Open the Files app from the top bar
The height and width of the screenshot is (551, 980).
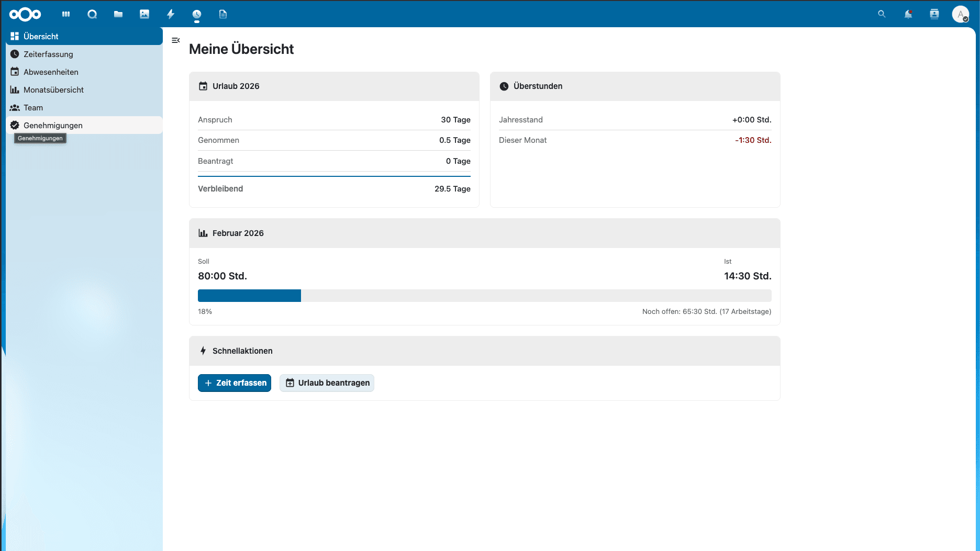pos(118,14)
